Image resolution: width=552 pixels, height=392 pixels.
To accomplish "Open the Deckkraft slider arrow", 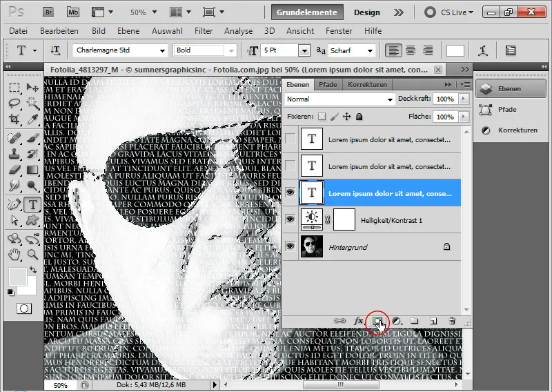I will [464, 99].
